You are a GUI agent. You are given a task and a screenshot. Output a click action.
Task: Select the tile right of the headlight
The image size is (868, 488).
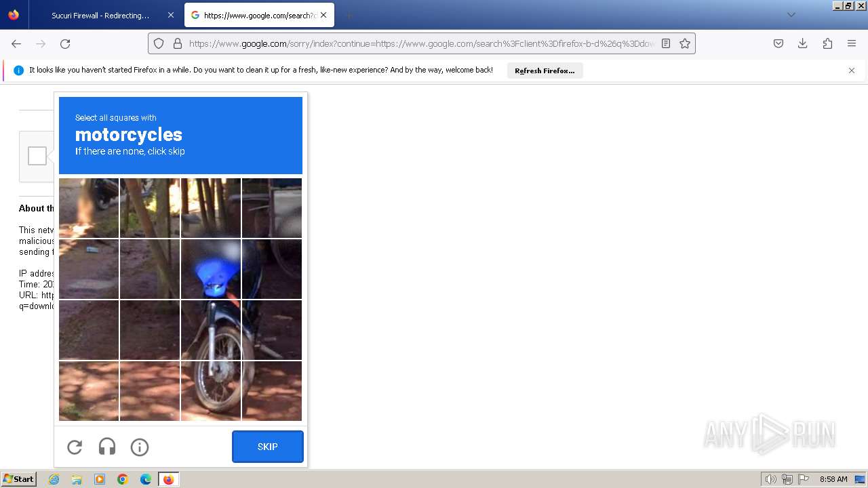pos(272,269)
